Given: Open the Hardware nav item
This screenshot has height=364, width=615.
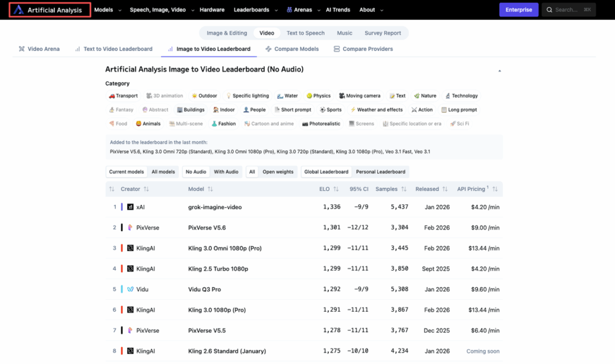Looking at the screenshot, I should [212, 10].
